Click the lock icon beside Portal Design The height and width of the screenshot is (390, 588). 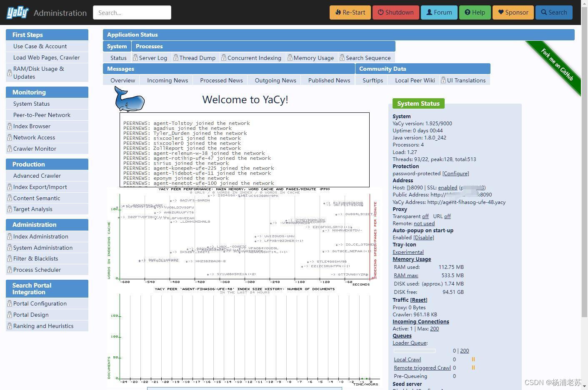tap(9, 315)
